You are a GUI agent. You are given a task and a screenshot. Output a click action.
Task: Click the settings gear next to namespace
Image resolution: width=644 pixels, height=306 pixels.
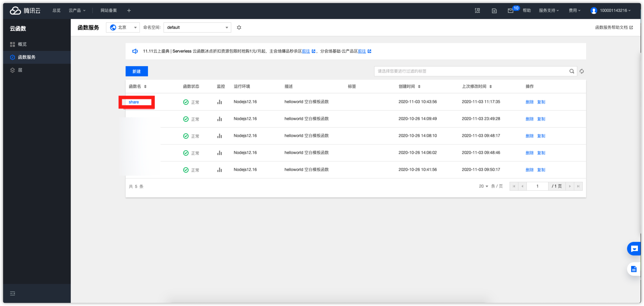[239, 27]
